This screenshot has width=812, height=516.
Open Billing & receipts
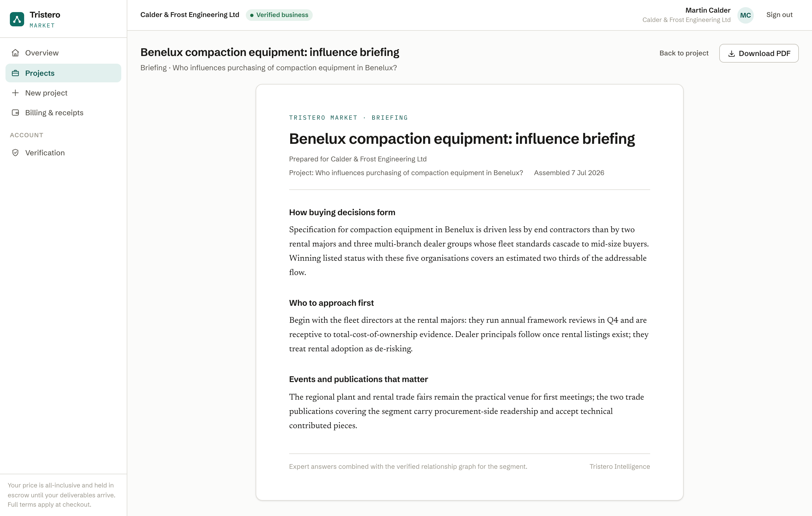[63, 113]
